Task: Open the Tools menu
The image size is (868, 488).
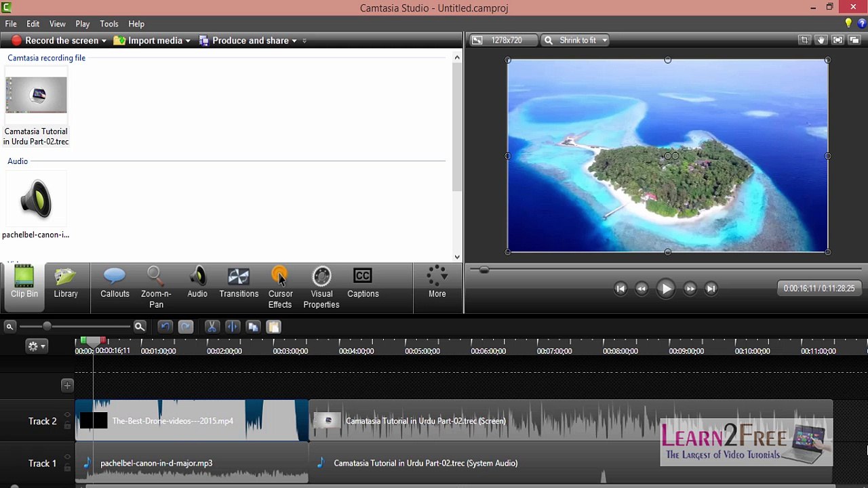Action: tap(109, 24)
